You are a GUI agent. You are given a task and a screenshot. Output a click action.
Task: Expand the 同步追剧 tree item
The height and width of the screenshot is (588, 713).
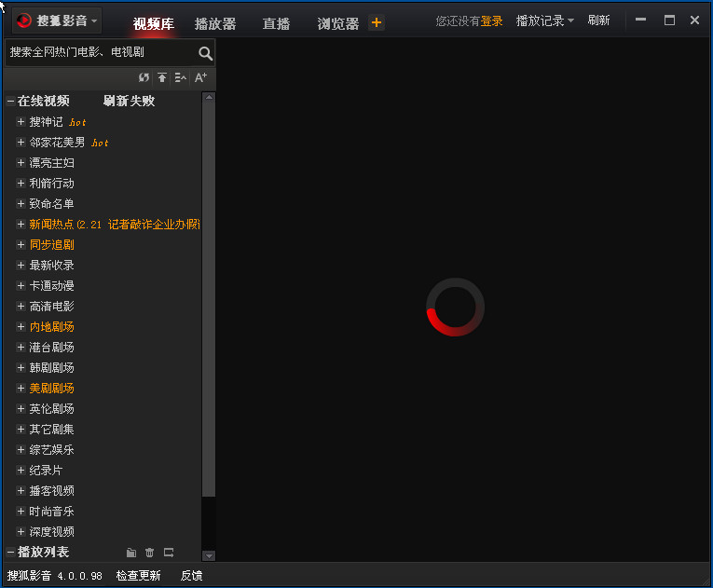(x=21, y=244)
